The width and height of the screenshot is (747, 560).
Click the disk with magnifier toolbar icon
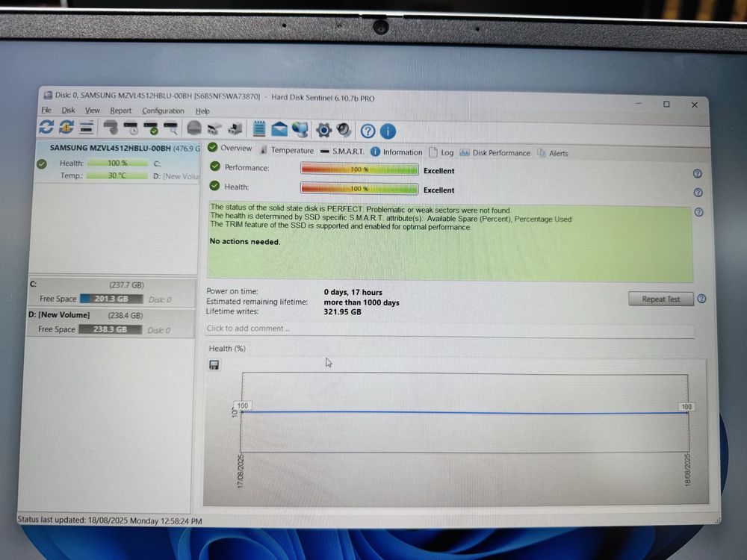pos(171,128)
